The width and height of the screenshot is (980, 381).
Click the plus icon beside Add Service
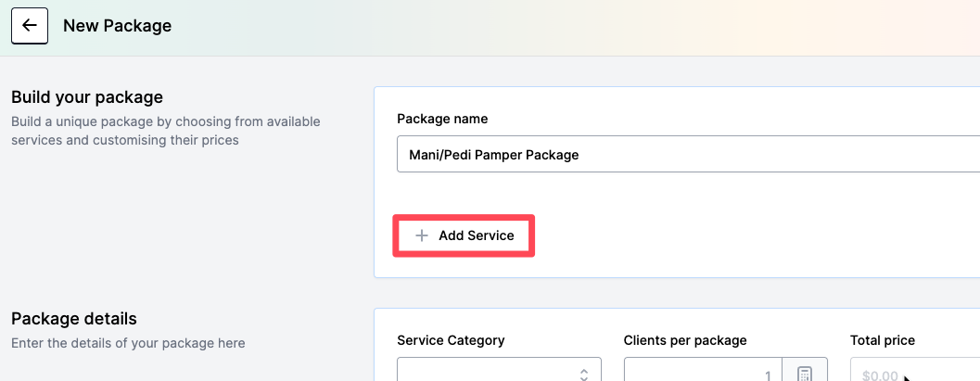pyautogui.click(x=422, y=235)
